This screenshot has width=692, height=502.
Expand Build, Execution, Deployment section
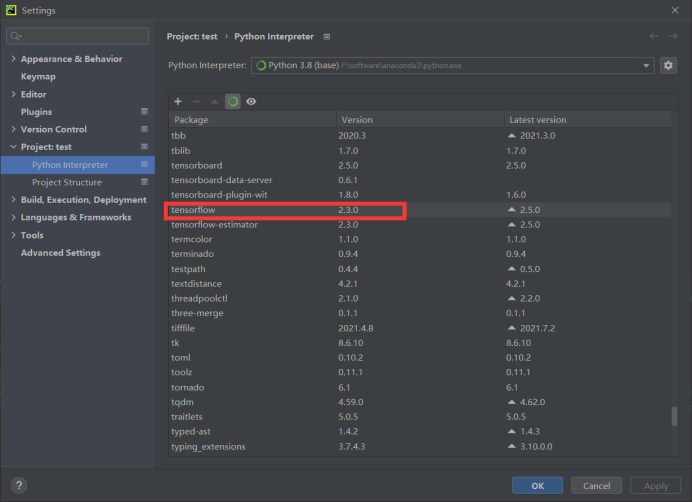(x=13, y=200)
